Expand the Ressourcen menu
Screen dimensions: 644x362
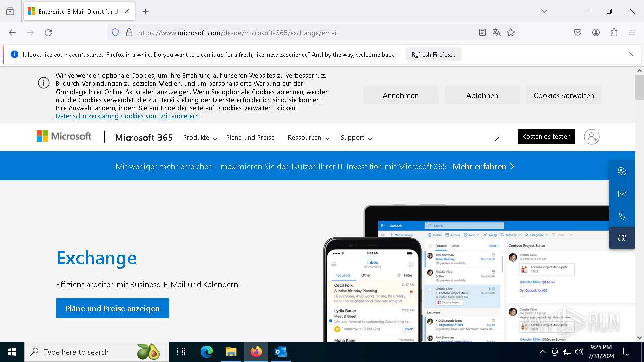pos(308,138)
